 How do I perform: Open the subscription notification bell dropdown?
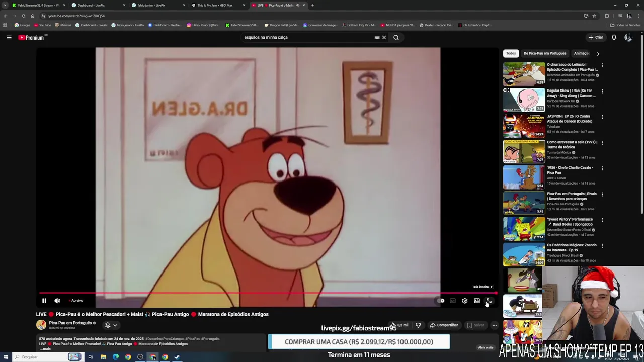pos(111,325)
